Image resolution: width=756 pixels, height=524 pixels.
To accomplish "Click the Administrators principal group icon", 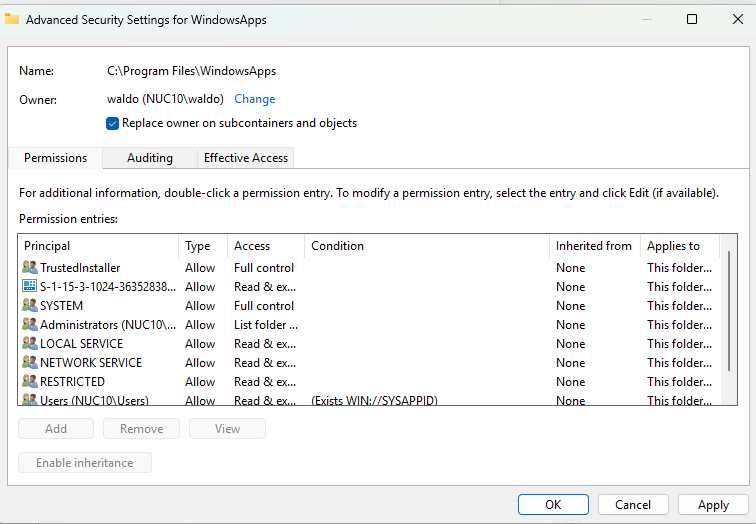I will coord(29,324).
